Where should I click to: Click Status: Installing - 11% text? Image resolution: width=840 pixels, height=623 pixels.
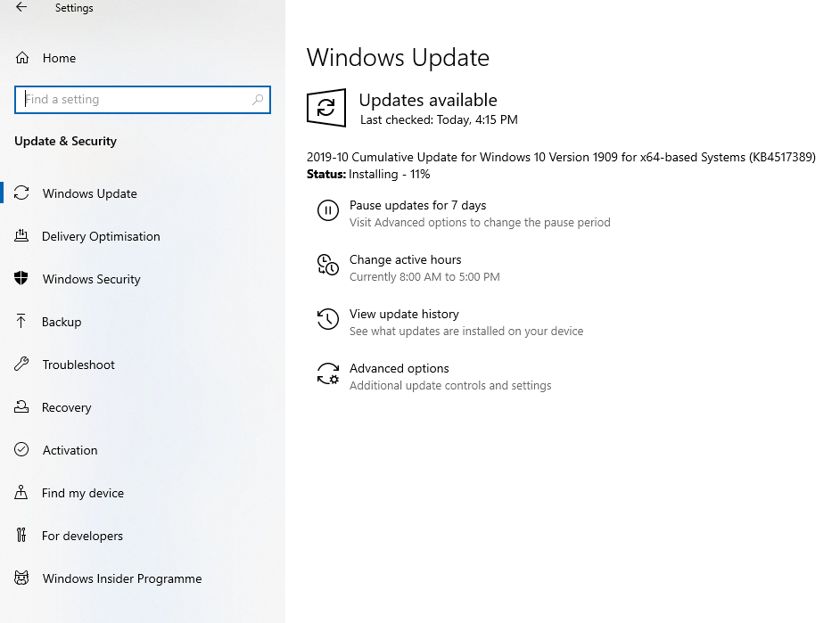[x=368, y=175]
